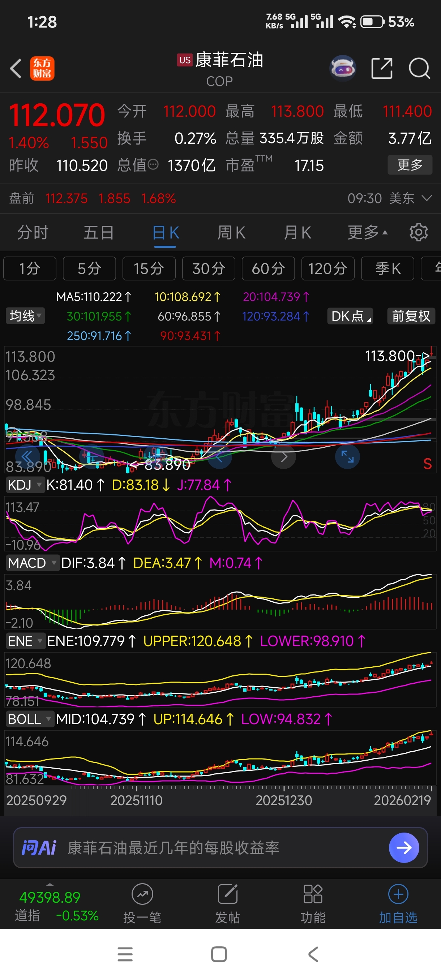Screen dimensions: 441x980
Task: Tap stock title 康菲石油 COP
Action: 220,69
